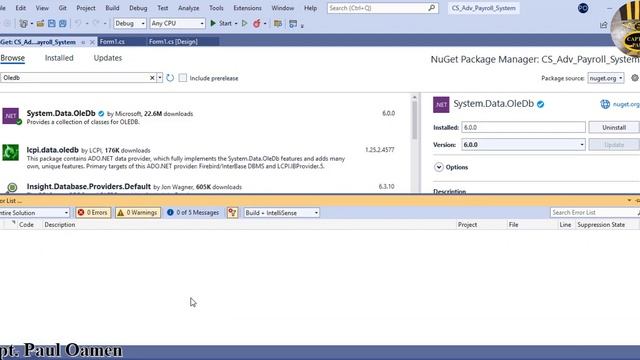Open Package source nuget.org dropdown
This screenshot has height=360, width=640.
click(x=606, y=78)
